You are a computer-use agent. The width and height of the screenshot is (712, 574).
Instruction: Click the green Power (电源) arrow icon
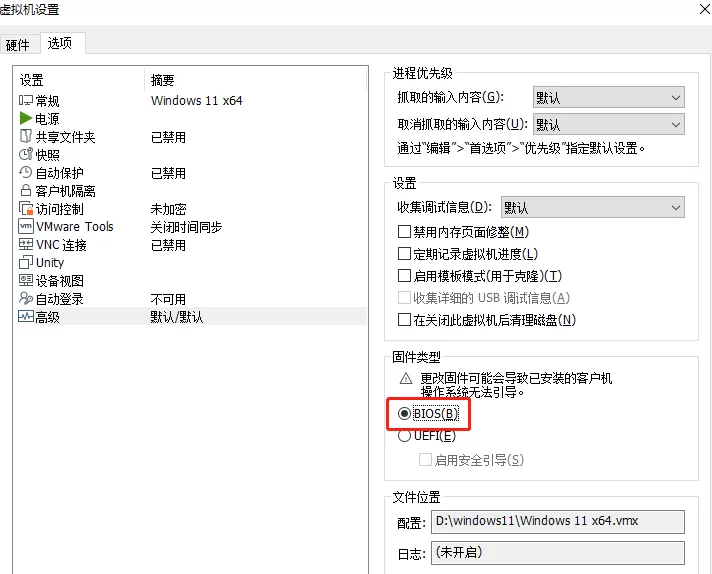point(25,119)
